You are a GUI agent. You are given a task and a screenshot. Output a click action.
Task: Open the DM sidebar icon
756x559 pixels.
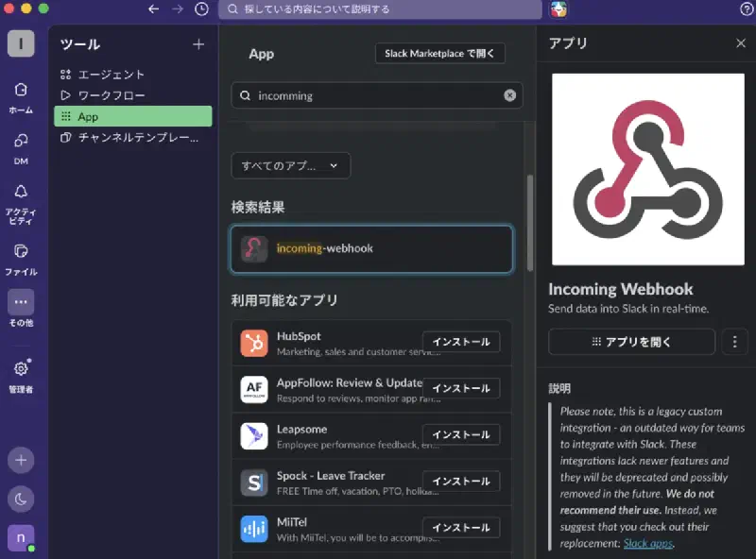pos(21,149)
